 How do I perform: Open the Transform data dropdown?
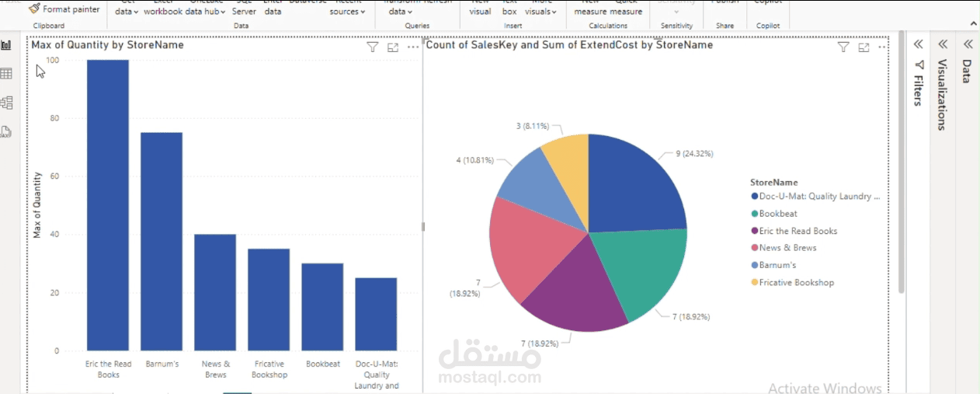[401, 9]
